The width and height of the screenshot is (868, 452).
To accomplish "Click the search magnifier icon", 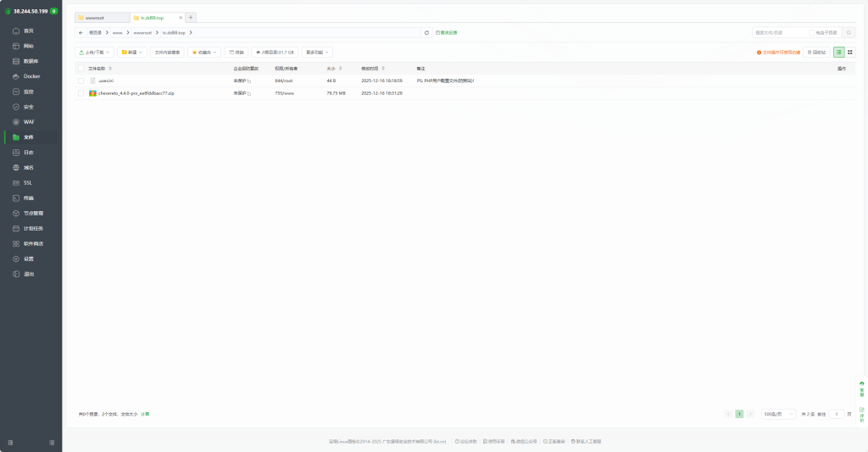I will [849, 33].
